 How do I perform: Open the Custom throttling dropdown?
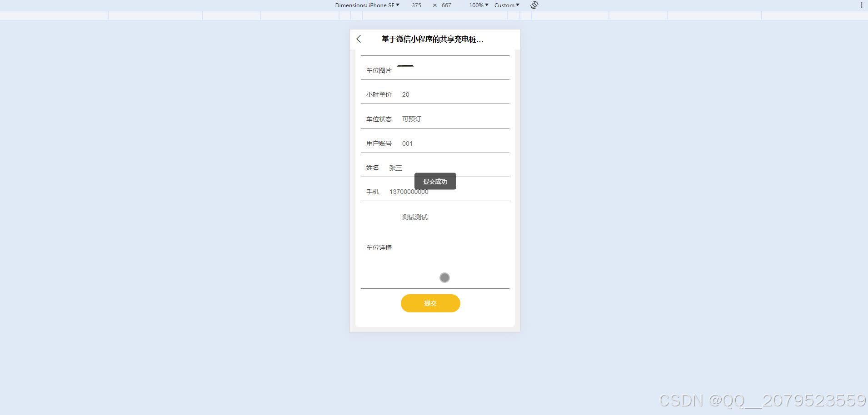tap(507, 5)
